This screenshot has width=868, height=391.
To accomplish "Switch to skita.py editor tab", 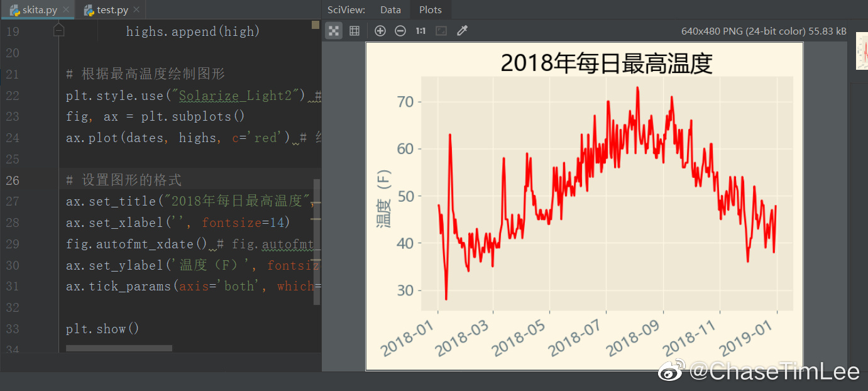I will pos(39,10).
